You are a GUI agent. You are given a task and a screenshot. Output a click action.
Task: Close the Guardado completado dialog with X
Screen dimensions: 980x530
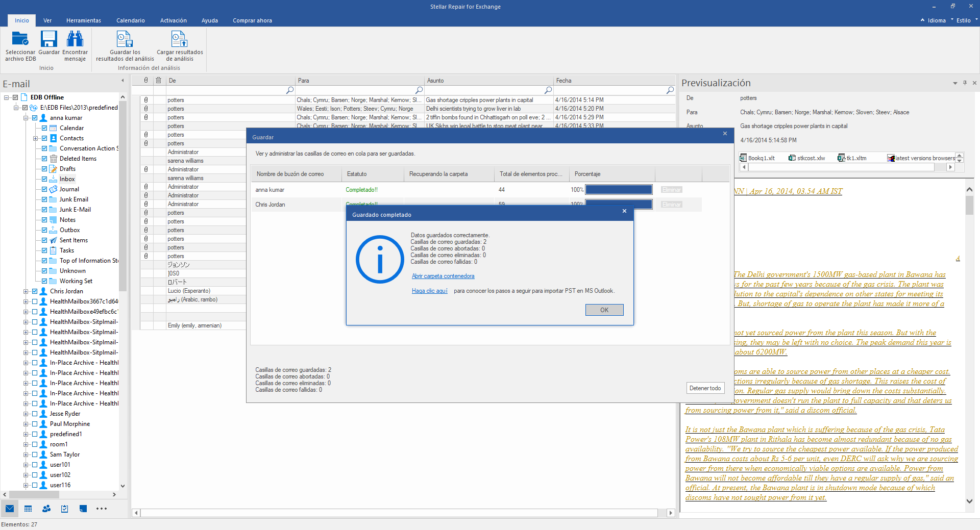[624, 211]
